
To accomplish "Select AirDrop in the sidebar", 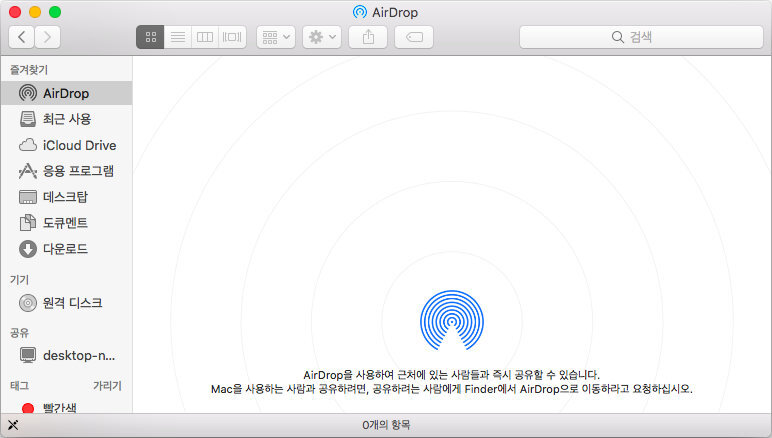I will pyautogui.click(x=66, y=93).
